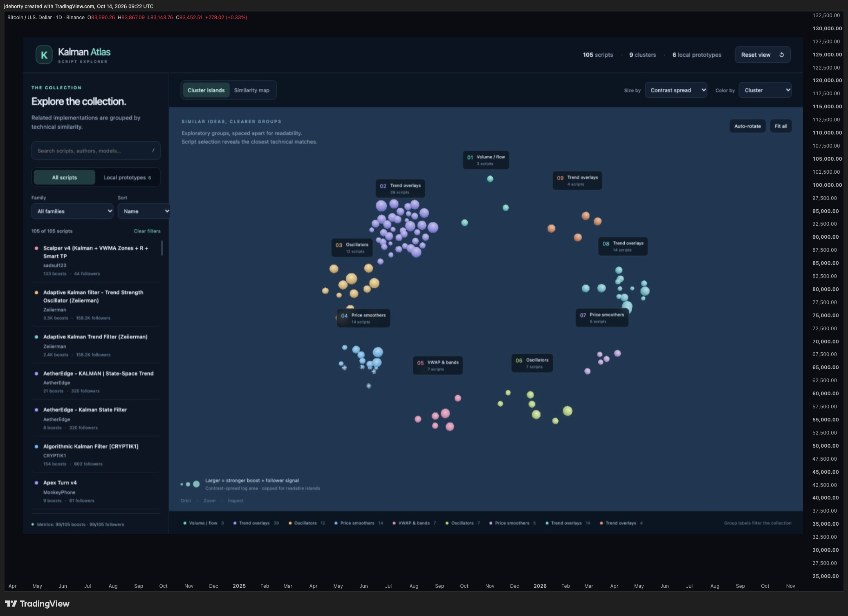Click the 06 Oscillators cluster label
848x616 pixels.
point(532,363)
